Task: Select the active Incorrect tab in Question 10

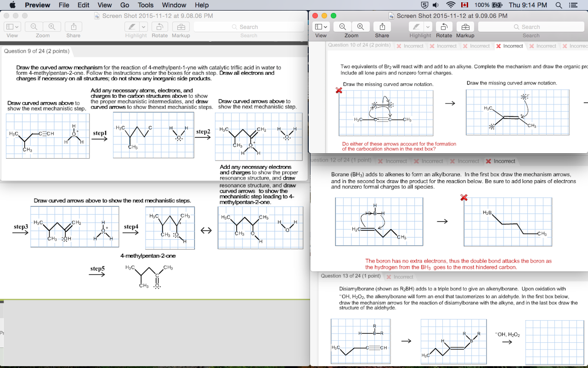Action: [x=509, y=46]
